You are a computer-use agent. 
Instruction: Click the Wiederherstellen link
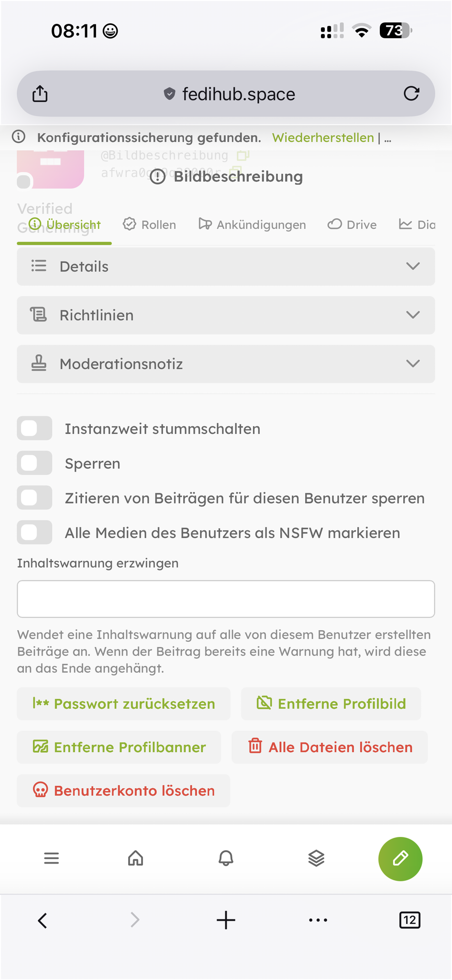point(323,138)
